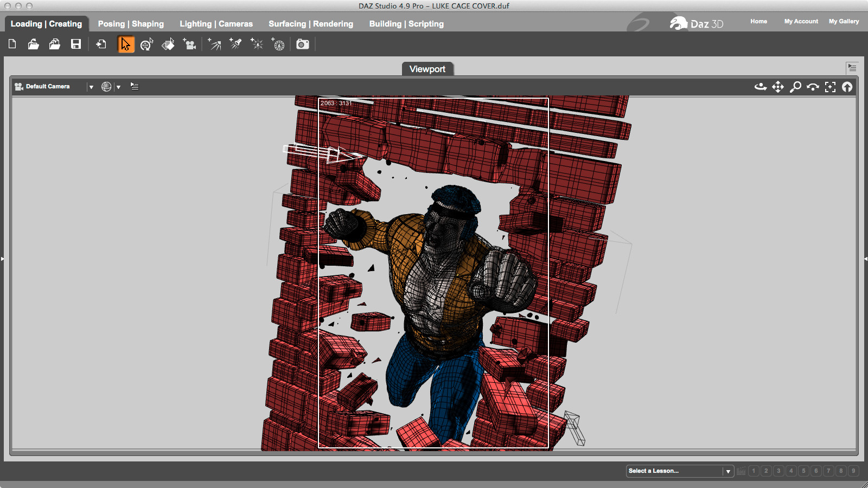Open a file with the folder icon
Screen dimensions: 868x488
coord(34,44)
